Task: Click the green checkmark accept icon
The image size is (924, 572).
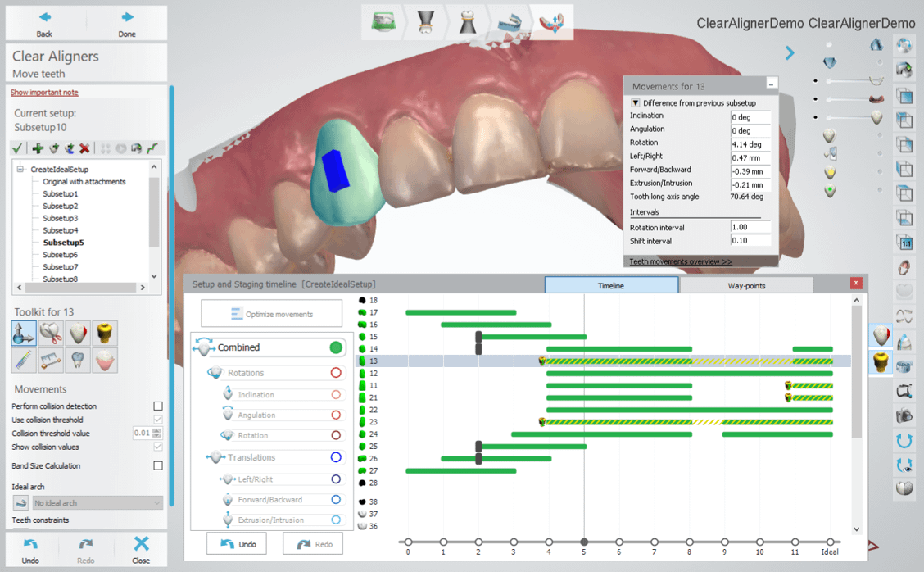Action: 16,148
